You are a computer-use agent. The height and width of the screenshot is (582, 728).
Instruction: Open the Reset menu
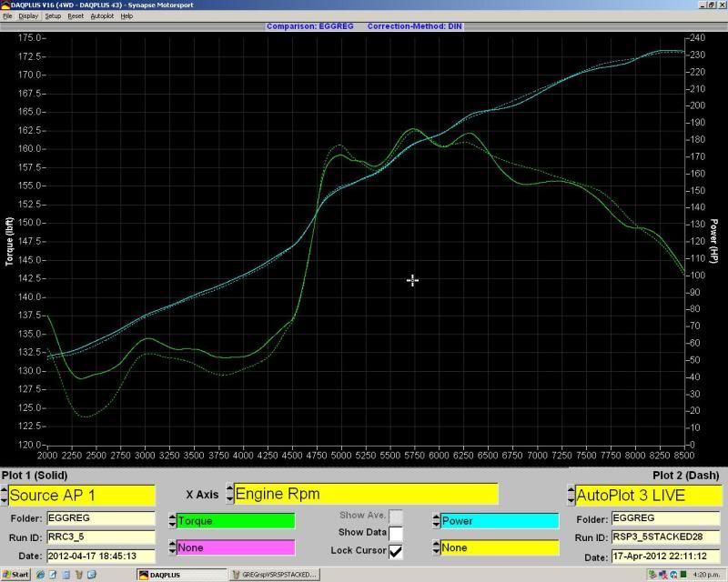point(76,15)
